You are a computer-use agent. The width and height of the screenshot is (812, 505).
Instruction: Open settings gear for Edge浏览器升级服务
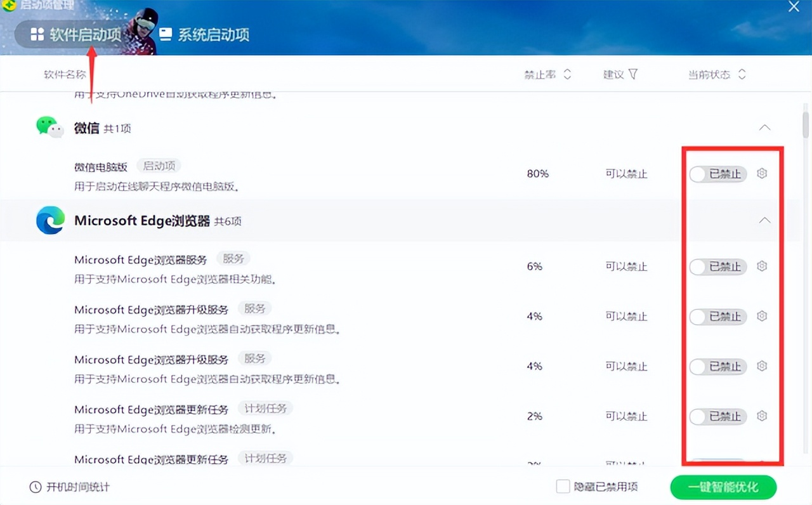762,316
